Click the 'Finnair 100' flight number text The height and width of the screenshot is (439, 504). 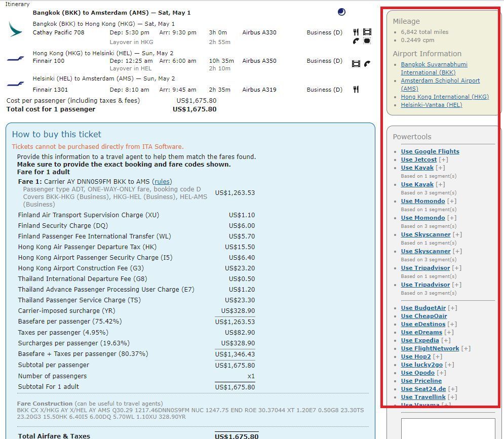click(49, 61)
